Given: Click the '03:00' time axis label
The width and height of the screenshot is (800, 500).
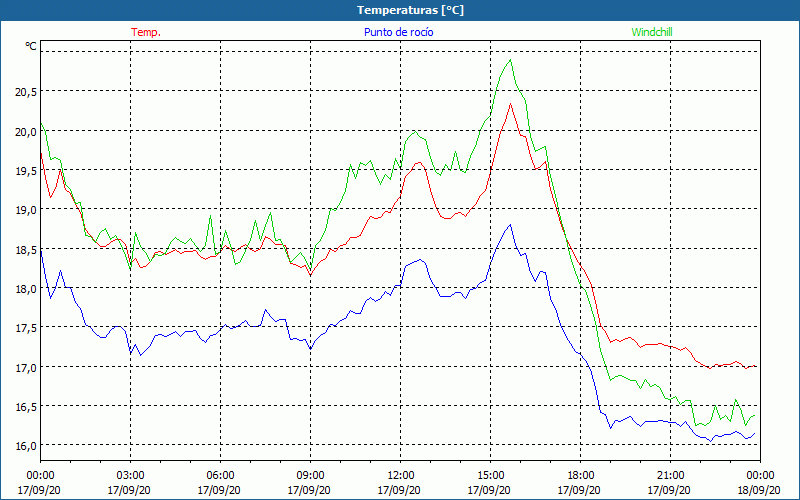Looking at the screenshot, I should point(131,476).
